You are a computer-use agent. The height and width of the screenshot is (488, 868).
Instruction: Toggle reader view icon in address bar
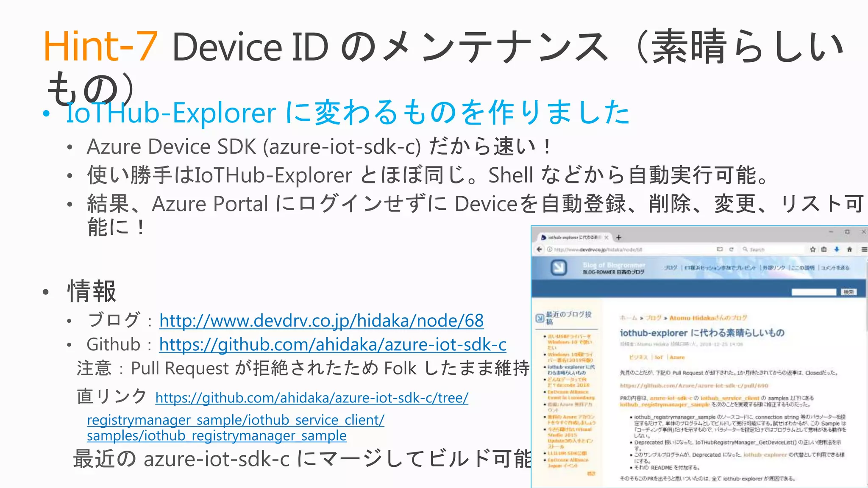tap(720, 249)
